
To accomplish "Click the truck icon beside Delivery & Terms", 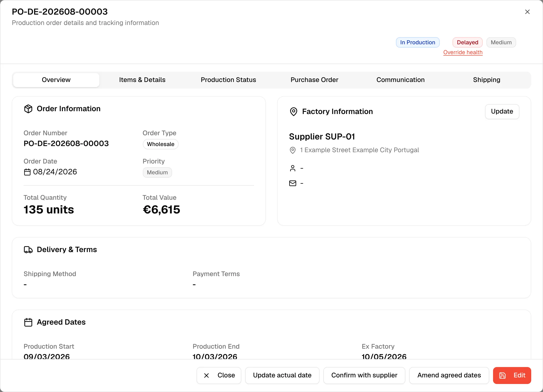I will point(28,250).
